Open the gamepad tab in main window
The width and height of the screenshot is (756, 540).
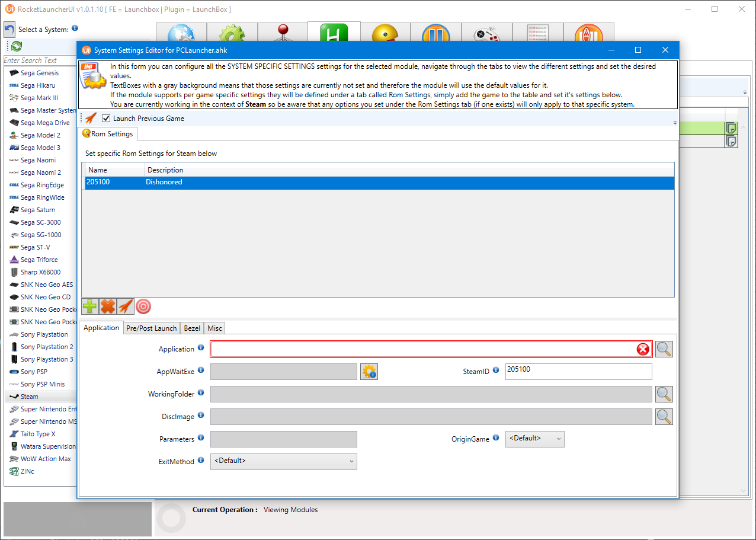(487, 33)
